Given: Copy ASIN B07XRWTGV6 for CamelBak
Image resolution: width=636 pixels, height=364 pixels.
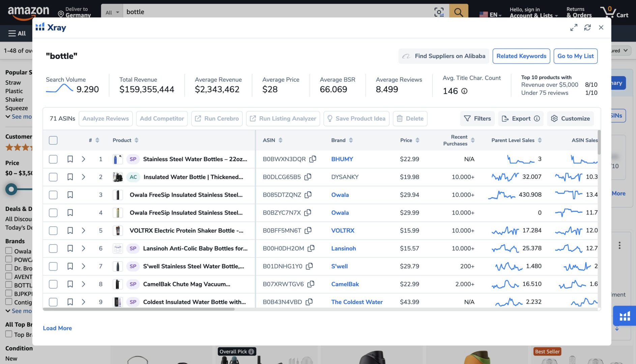Looking at the screenshot, I should (x=311, y=284).
